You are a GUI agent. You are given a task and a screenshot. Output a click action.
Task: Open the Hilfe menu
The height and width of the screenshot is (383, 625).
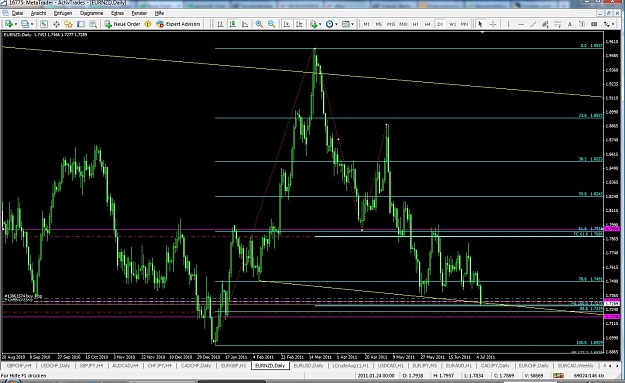pos(159,13)
